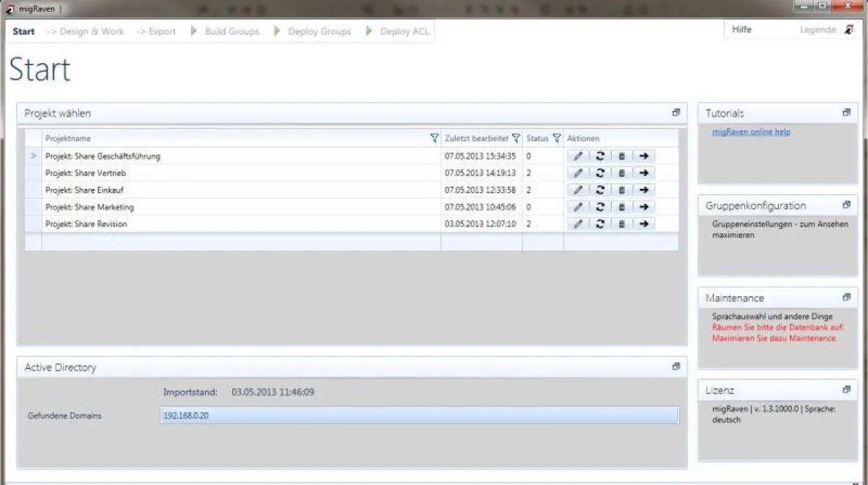Open the Status column filter
The image size is (868, 485).
pyautogui.click(x=556, y=138)
